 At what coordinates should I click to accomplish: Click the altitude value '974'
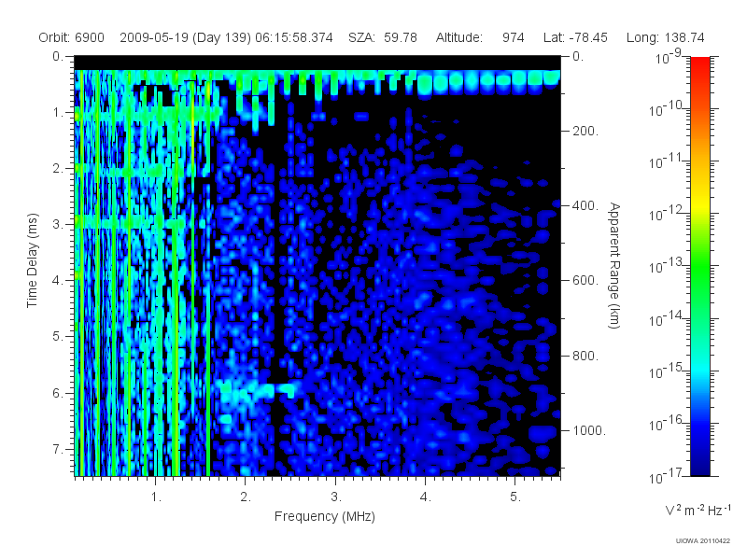coord(513,37)
